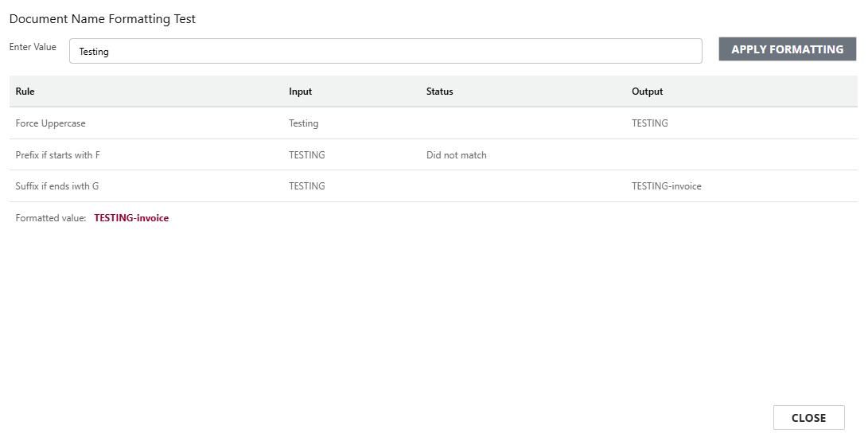Click the Status column header
The height and width of the screenshot is (437, 868).
439,92
